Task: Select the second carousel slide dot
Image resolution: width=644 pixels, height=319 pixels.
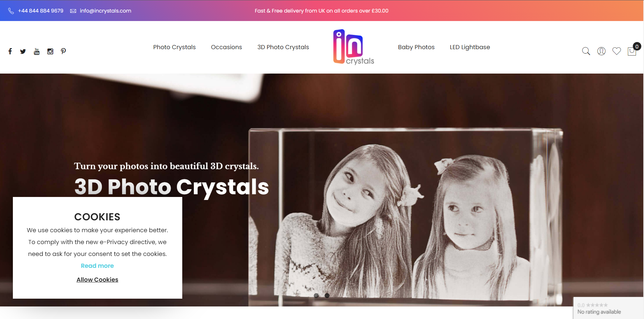Action: click(x=327, y=296)
